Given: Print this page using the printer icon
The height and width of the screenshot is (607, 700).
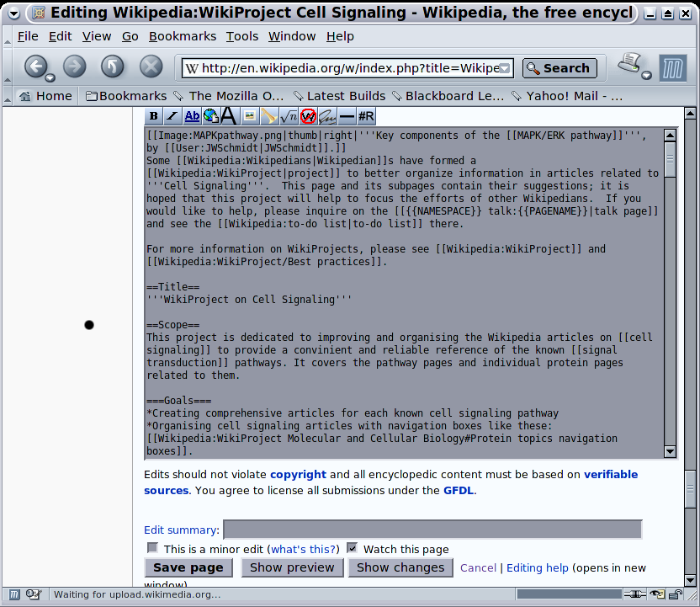Looking at the screenshot, I should point(629,63).
